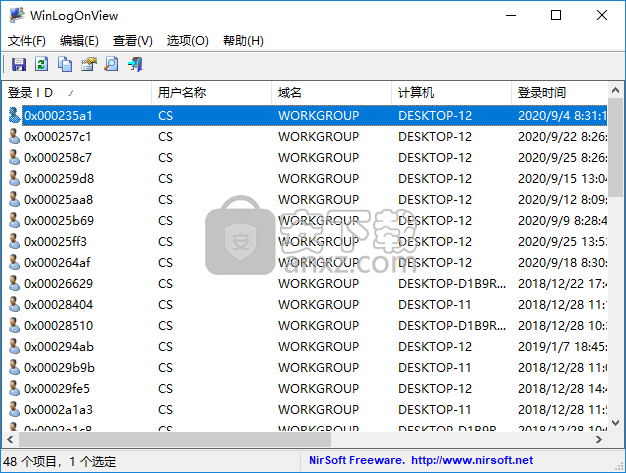Click computer cell DESKTOP-D1B9R in row 0x00028510

click(452, 326)
